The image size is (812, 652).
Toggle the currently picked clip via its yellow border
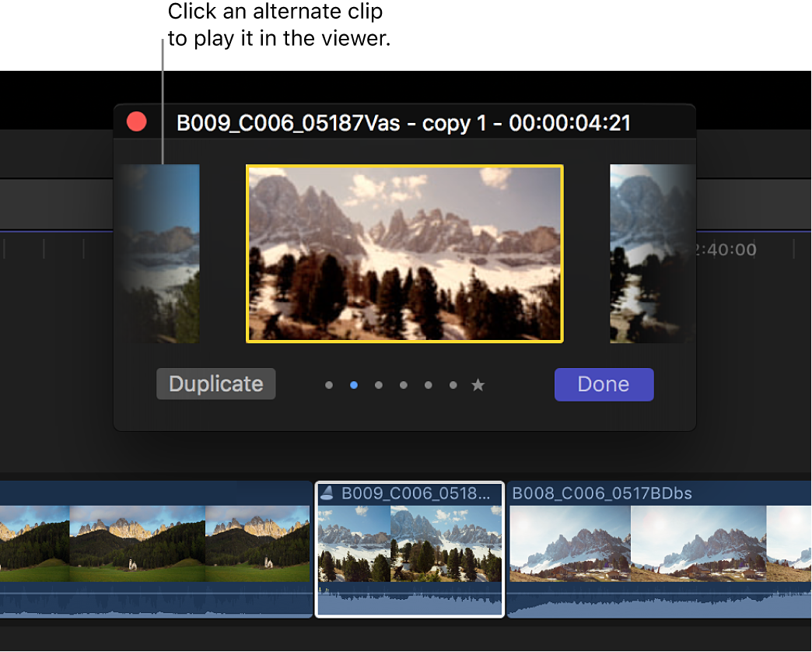point(404,254)
